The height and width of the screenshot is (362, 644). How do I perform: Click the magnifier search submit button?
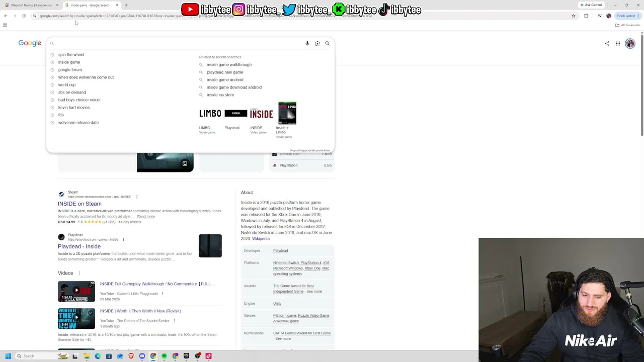click(x=328, y=43)
